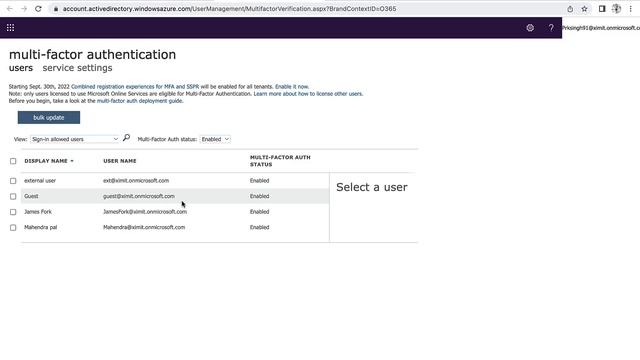This screenshot has width=640, height=360.
Task: Bookmark this page with star icon
Action: click(x=584, y=9)
